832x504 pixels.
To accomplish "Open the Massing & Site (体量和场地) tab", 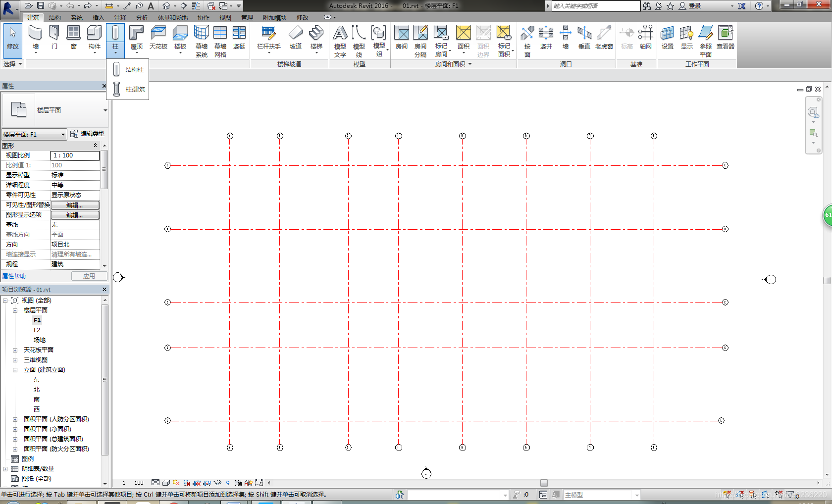I will (173, 17).
